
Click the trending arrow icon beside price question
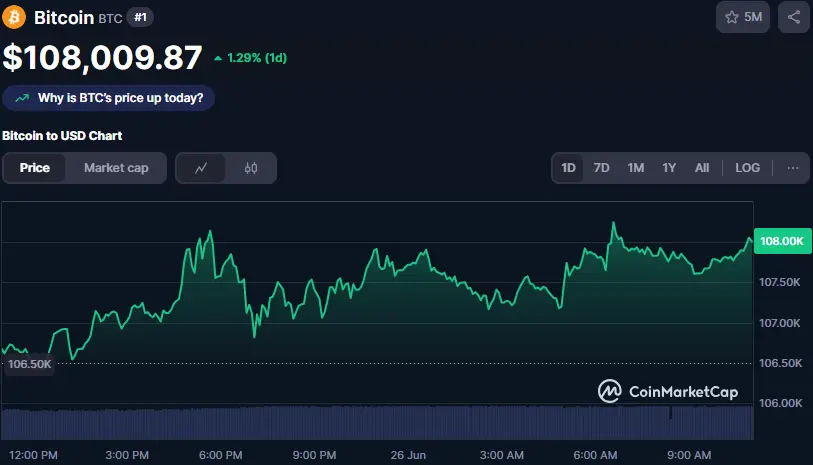pyautogui.click(x=22, y=98)
